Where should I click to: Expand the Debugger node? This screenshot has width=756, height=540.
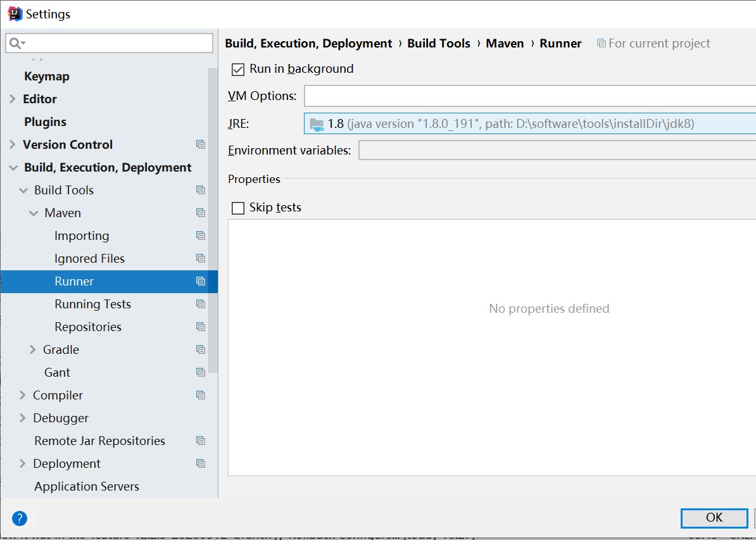(22, 418)
